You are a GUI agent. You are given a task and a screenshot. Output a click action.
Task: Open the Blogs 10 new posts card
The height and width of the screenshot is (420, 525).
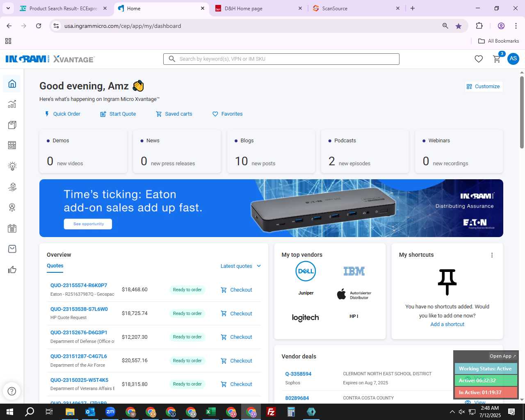271,151
